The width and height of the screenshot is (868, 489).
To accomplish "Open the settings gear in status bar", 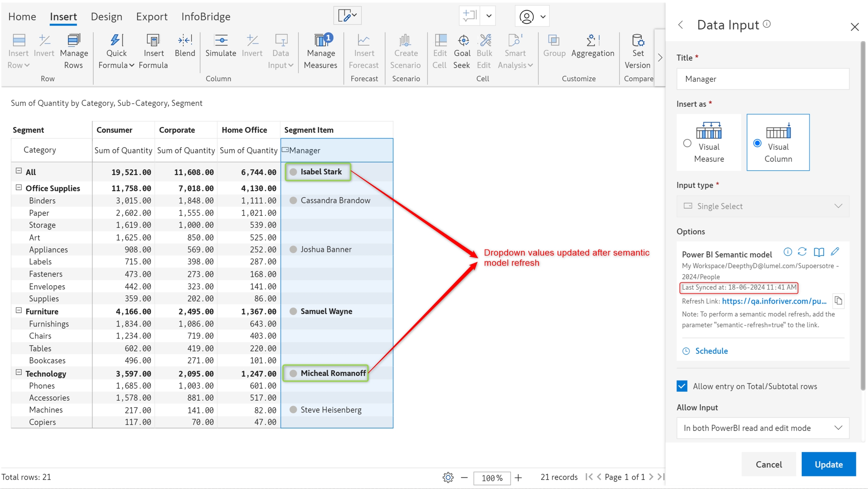I will [x=448, y=478].
